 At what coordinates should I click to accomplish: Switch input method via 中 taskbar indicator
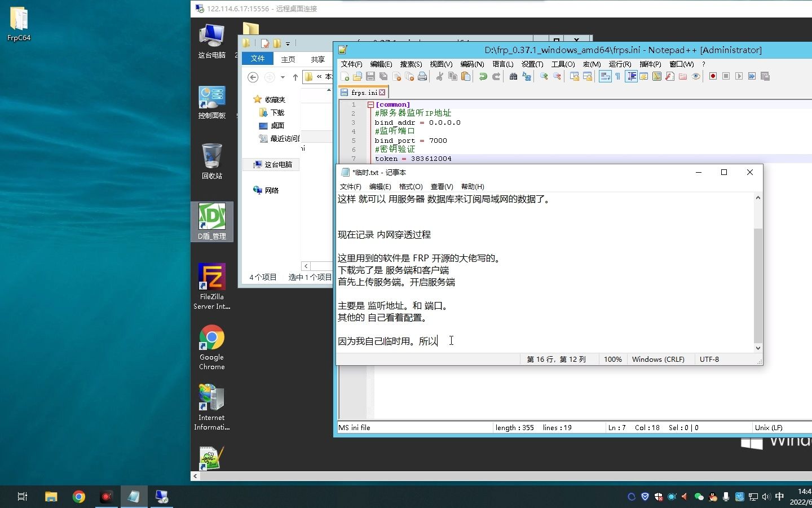click(x=779, y=497)
